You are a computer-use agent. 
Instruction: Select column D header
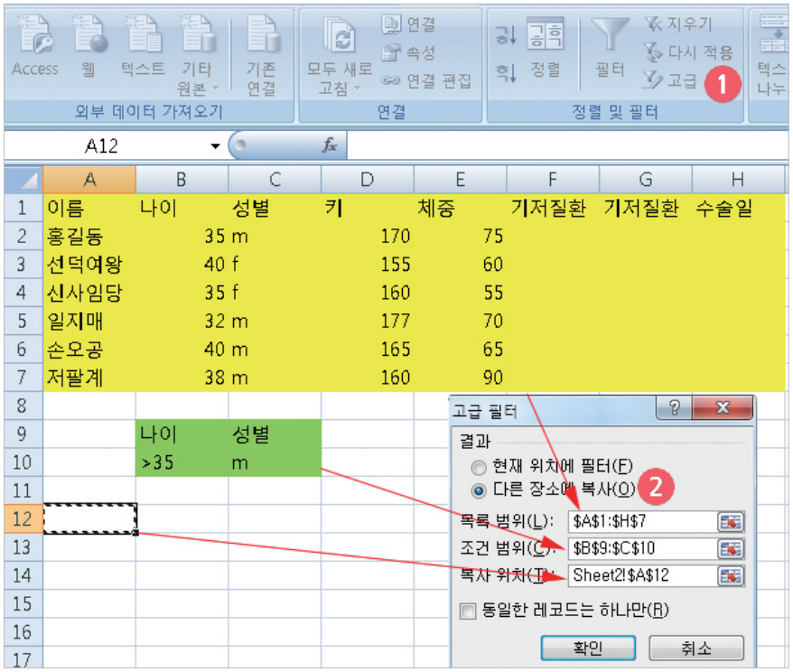coord(368,180)
